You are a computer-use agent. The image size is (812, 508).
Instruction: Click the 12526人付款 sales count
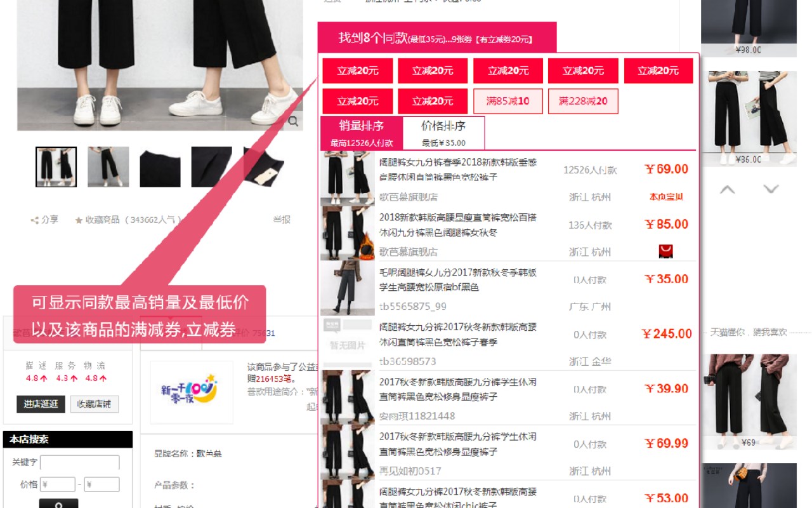pos(590,170)
